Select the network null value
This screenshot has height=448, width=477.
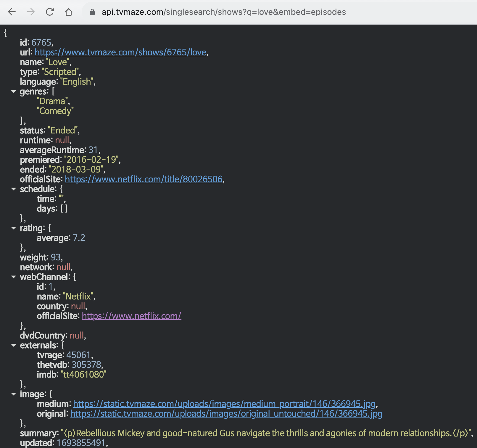63,267
